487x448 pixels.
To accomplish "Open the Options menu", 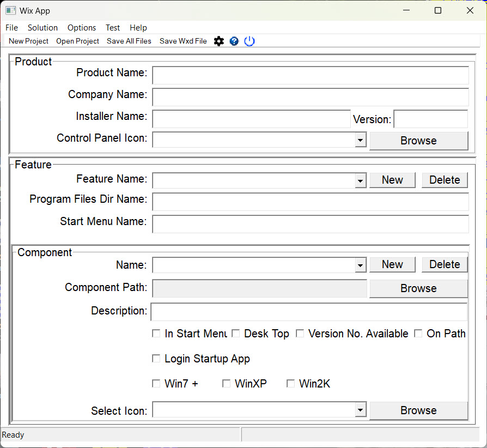I will tap(82, 28).
